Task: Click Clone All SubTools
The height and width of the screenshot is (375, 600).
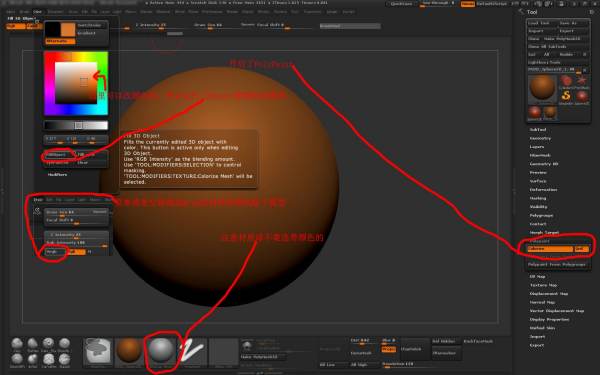Action: (x=557, y=47)
